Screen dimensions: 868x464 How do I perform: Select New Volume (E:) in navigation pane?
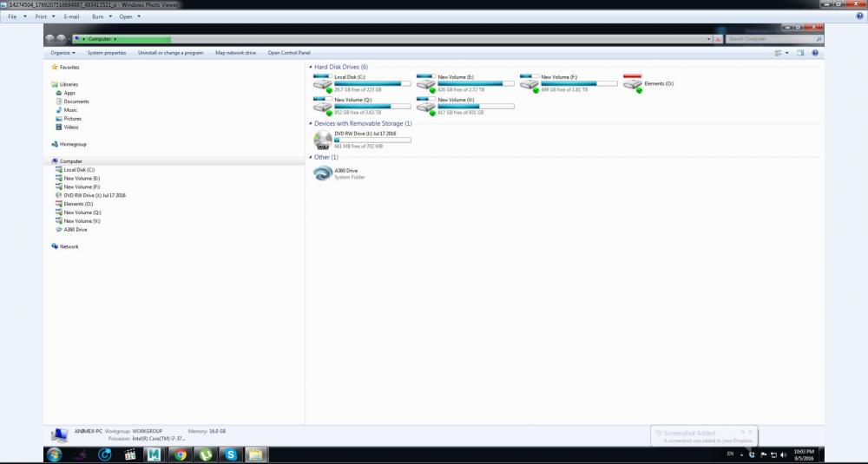(78, 179)
